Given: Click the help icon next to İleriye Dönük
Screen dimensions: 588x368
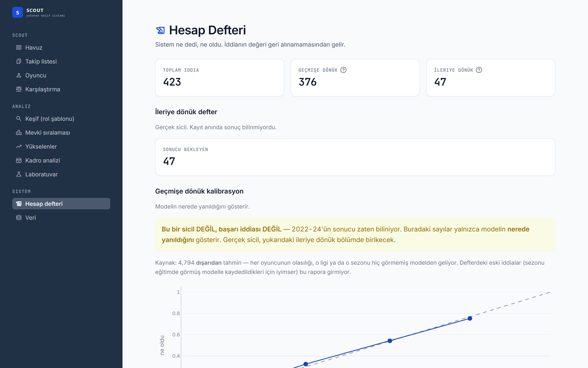Looking at the screenshot, I should pos(479,70).
